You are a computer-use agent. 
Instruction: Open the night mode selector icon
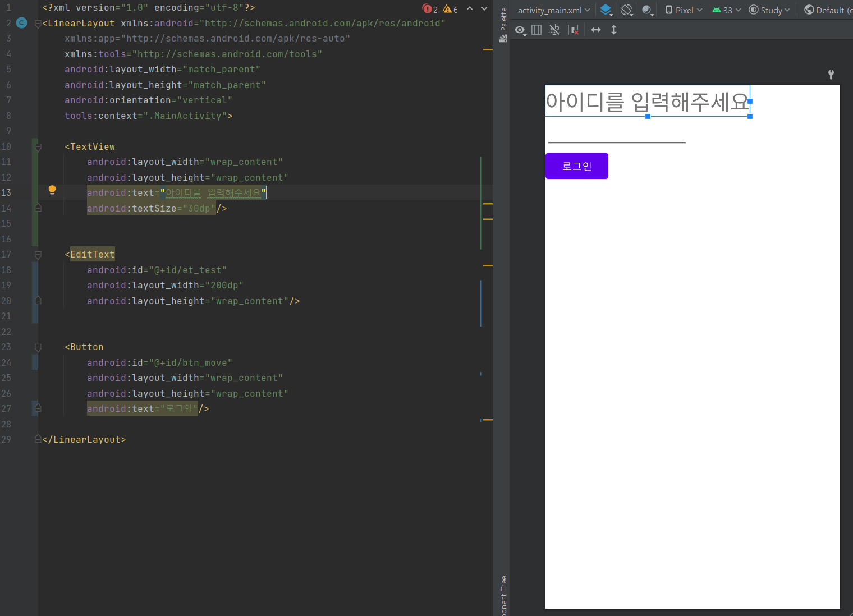648,10
